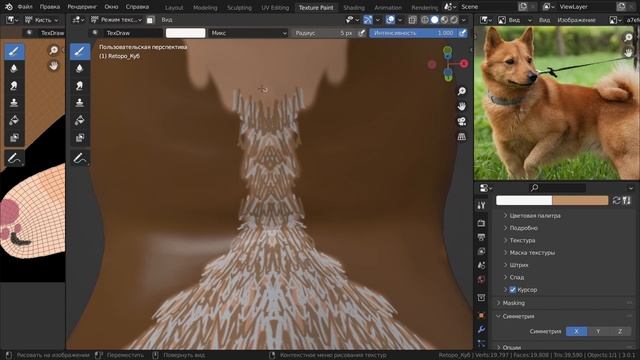
Task: Open Кисть mode dropdown in left editor
Action: tap(42, 20)
